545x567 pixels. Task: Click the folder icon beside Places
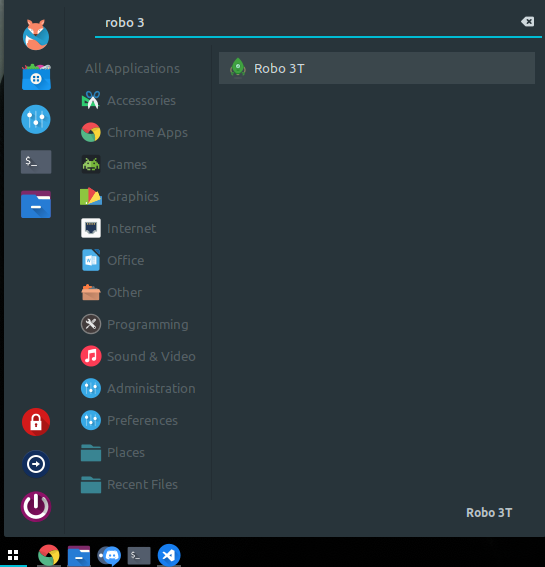click(x=91, y=453)
